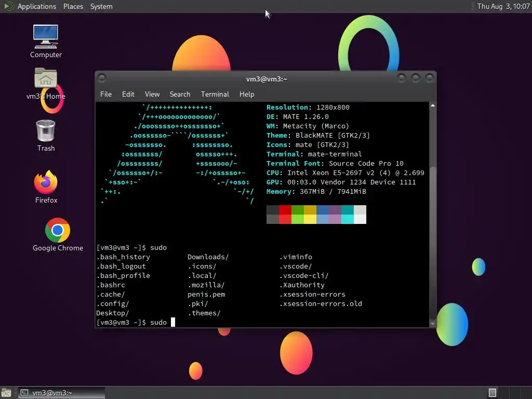Image resolution: width=532 pixels, height=399 pixels.
Task: Click the terminal cursor after last sudo prompt
Action: [x=172, y=322]
